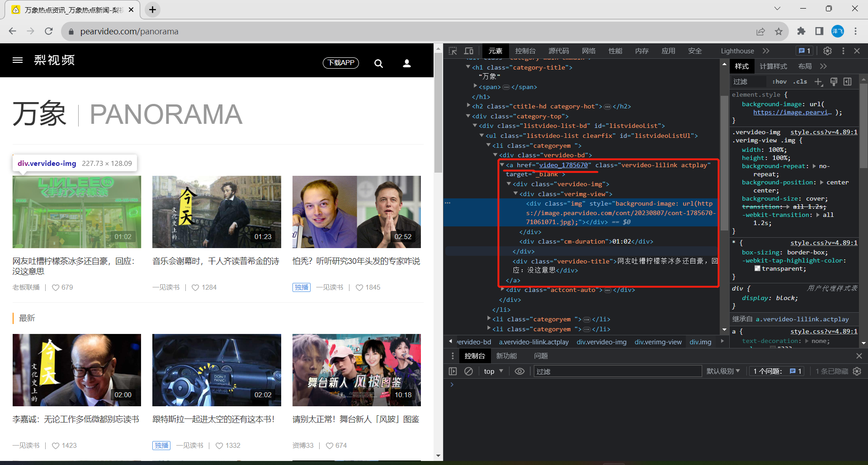Select div.verimg-view in the breadcrumb
868x465 pixels.
658,342
